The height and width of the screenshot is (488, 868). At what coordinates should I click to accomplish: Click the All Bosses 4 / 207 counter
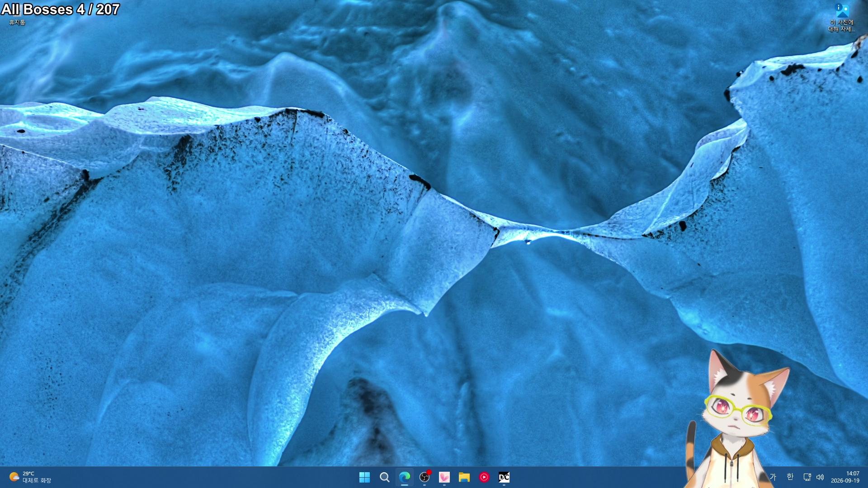[61, 9]
